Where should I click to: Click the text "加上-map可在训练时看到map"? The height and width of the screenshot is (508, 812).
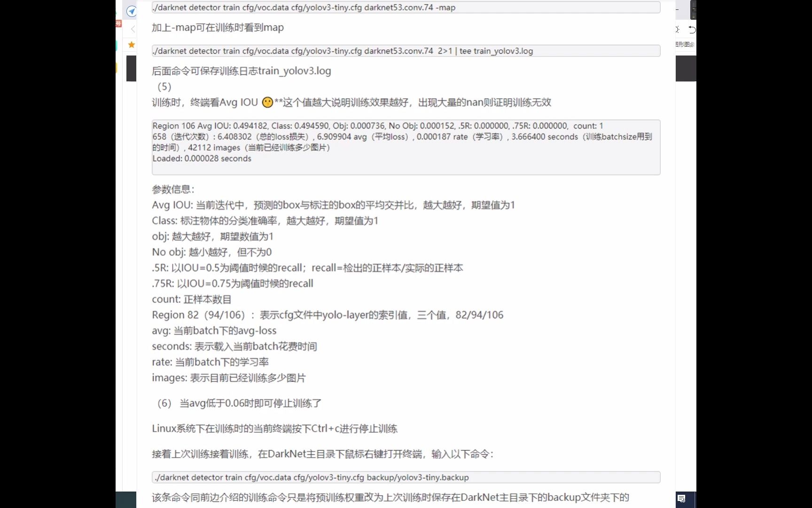tap(218, 27)
